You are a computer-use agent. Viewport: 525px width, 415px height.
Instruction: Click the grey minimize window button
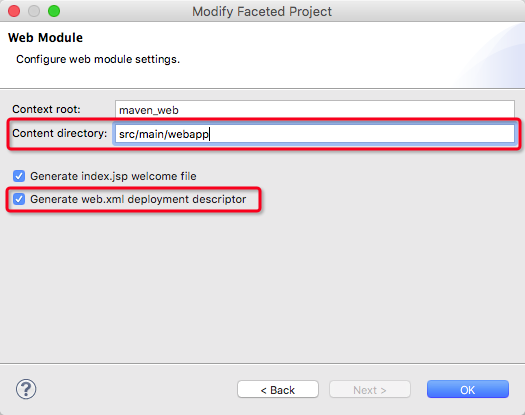tap(34, 11)
